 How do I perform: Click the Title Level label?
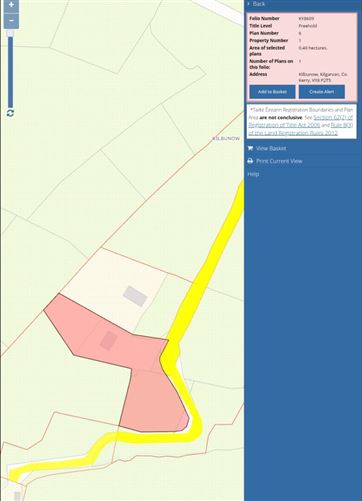tap(260, 26)
